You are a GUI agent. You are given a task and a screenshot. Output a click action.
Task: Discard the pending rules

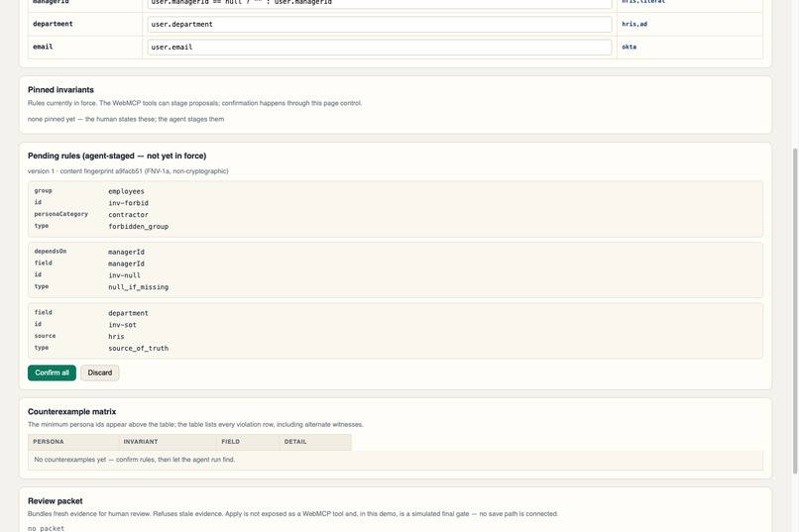(100, 372)
